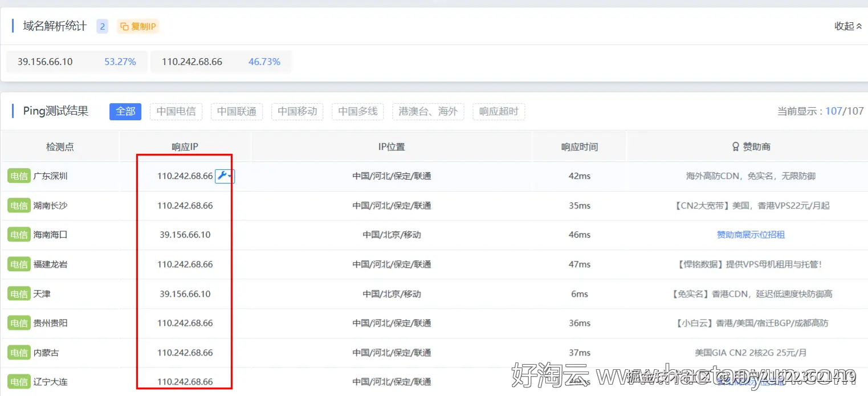The image size is (868, 396).
Task: Click the 响应时间 column header
Action: click(x=580, y=146)
